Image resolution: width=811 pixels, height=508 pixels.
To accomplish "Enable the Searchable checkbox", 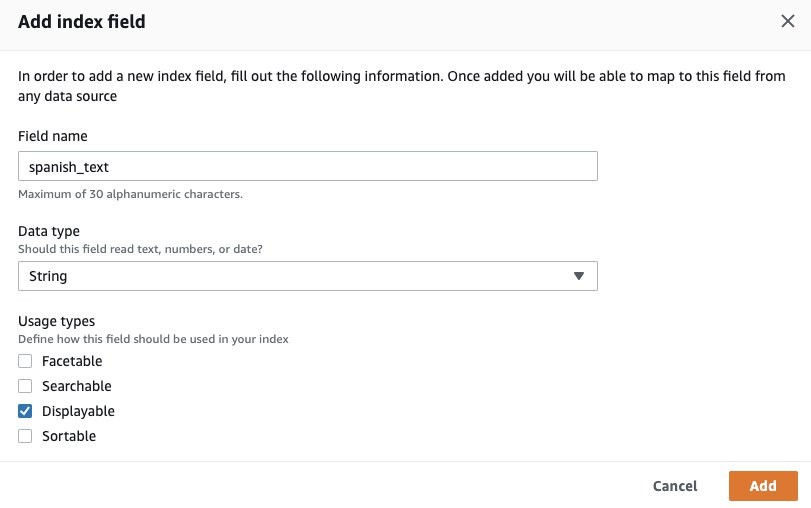I will pyautogui.click(x=25, y=386).
